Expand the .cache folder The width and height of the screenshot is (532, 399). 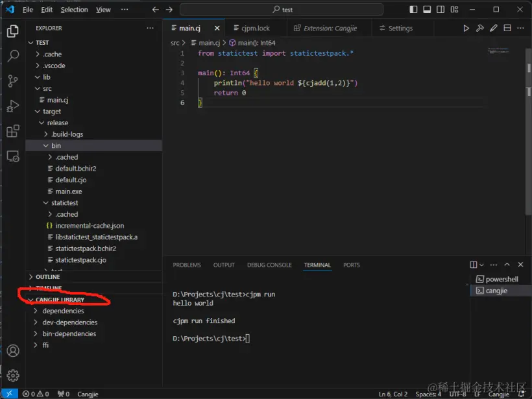38,54
